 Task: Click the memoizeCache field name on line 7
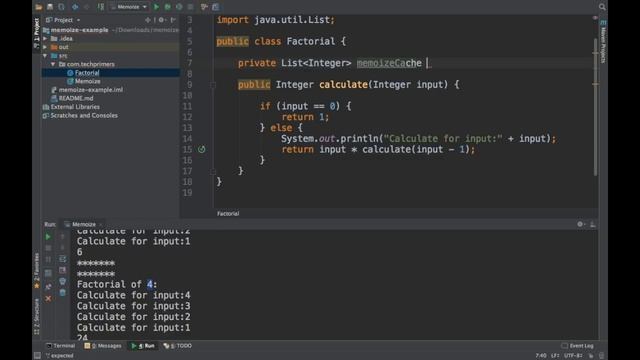pos(389,63)
